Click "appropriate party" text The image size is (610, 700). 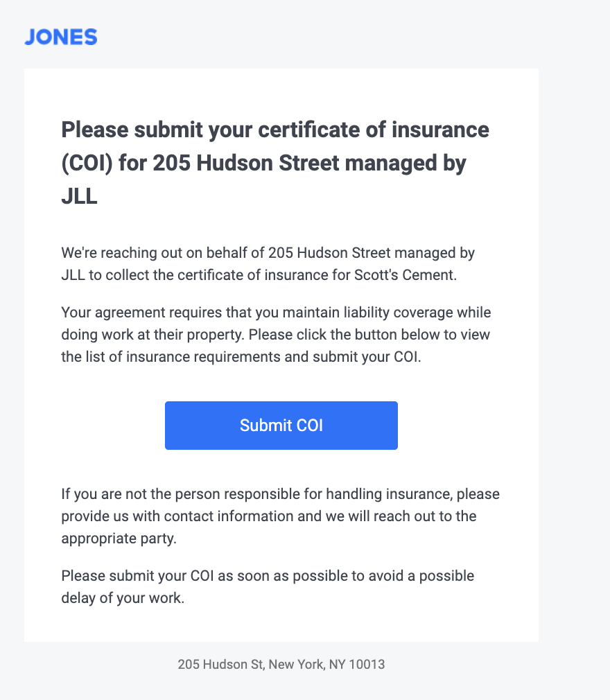coord(118,539)
